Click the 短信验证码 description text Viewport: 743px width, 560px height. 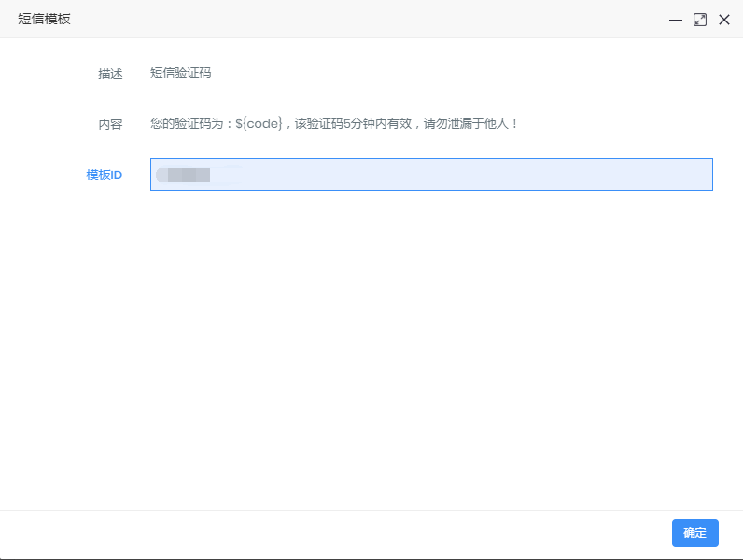click(x=180, y=74)
